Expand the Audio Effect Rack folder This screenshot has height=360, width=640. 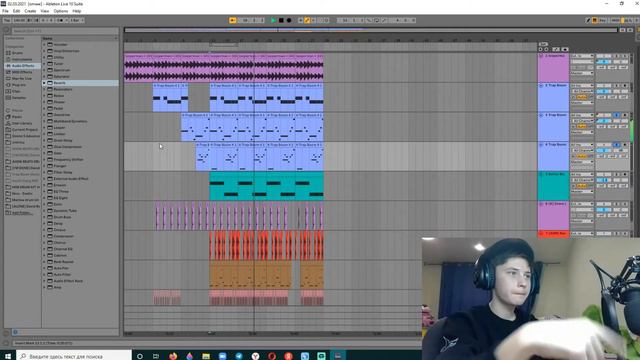coord(44,281)
